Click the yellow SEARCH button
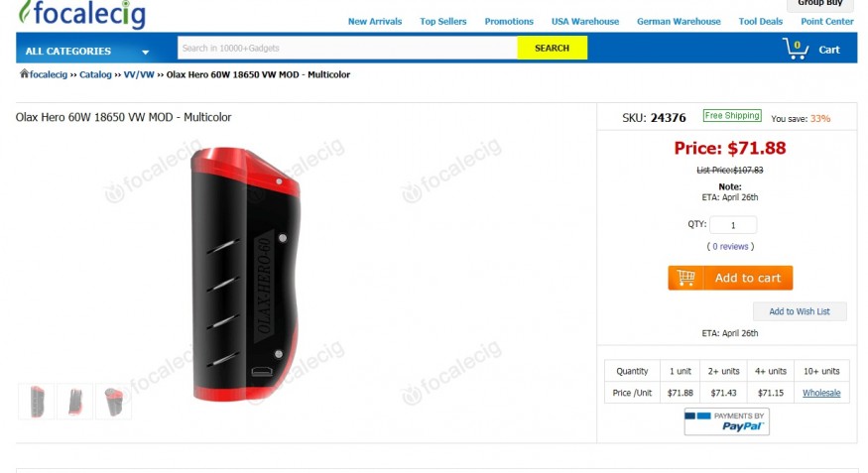The height and width of the screenshot is (473, 868). [552, 49]
